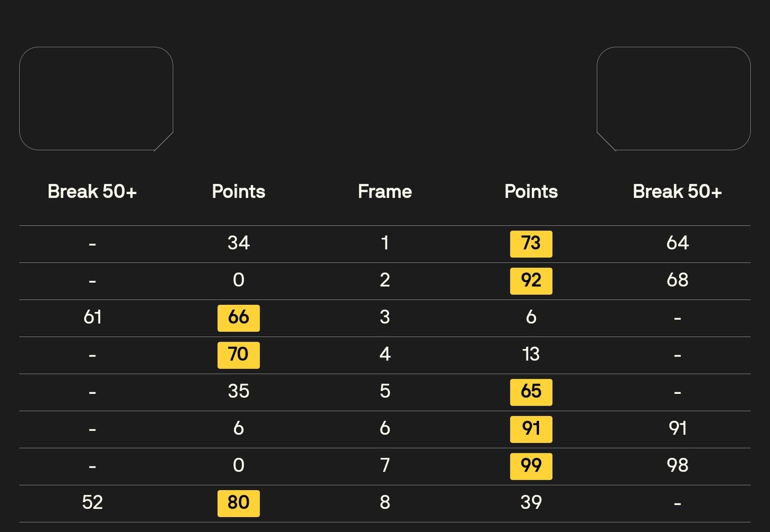Select frame number 5 in Frame column
Screen dimensions: 770x532
point(384,391)
